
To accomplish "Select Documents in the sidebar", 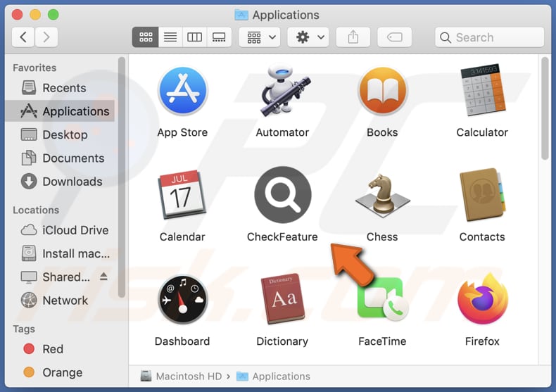I will [x=61, y=158].
